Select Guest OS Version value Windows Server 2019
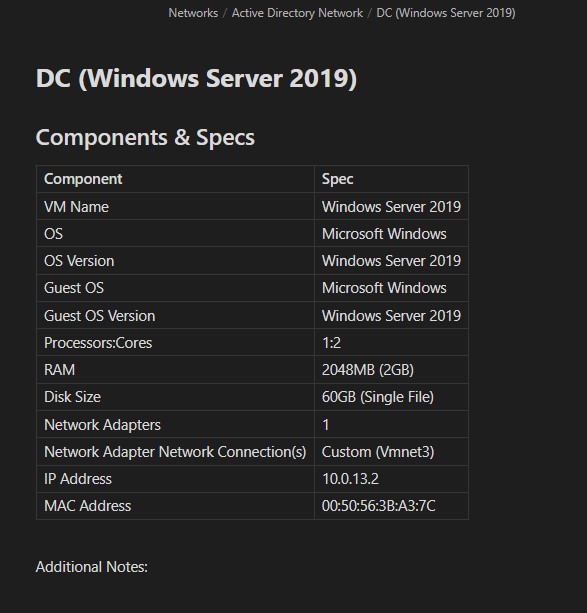587x613 pixels. click(391, 315)
